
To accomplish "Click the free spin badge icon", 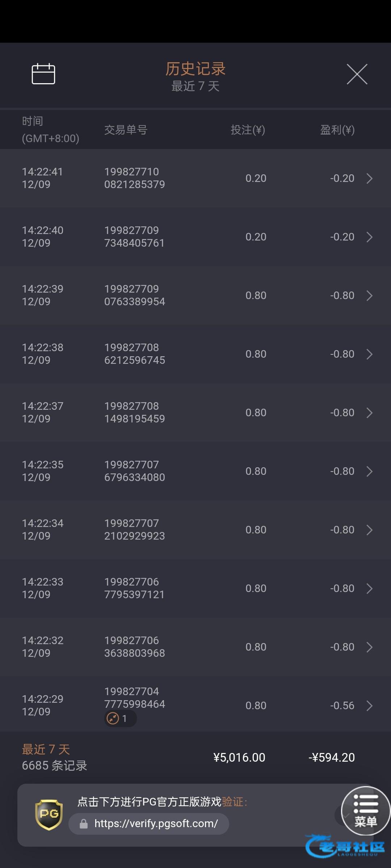I will tap(113, 718).
